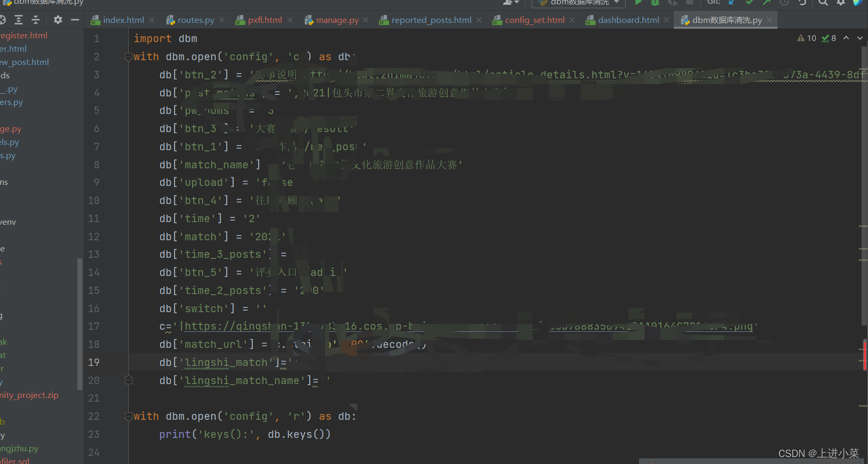Close the dbm数据库清洗.py tab
868x464 pixels.
(770, 20)
